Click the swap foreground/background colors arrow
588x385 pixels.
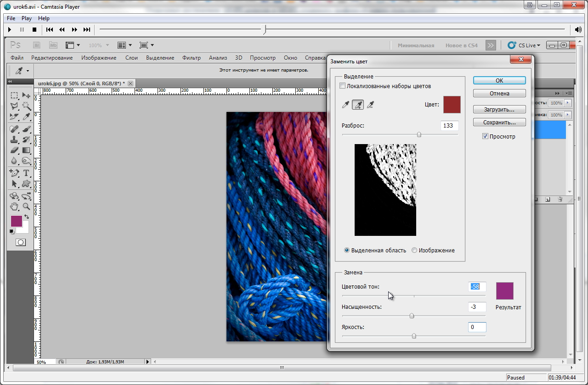point(27,217)
